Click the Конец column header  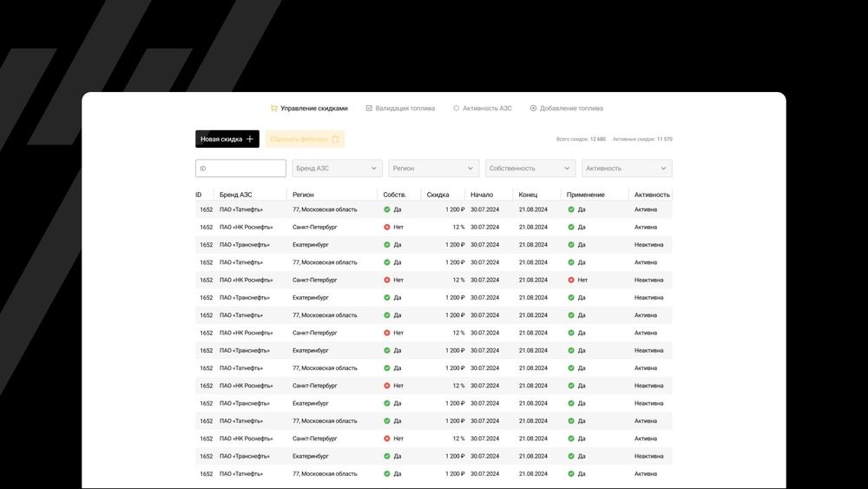pyautogui.click(x=529, y=195)
